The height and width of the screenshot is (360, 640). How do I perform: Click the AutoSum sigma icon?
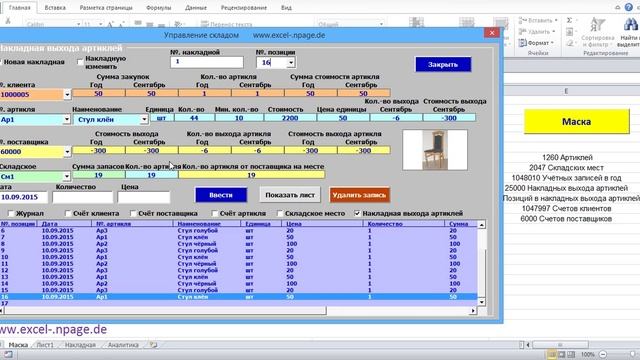coord(569,20)
